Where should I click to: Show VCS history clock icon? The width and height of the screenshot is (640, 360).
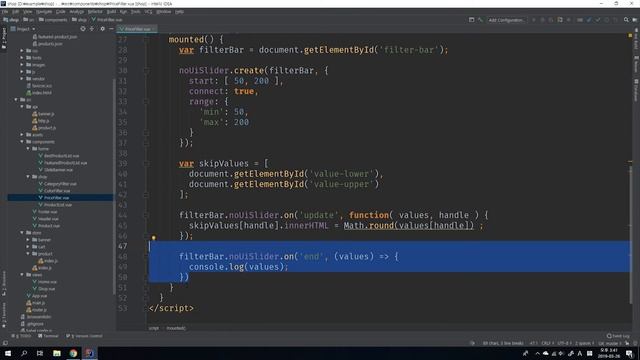tap(607, 20)
